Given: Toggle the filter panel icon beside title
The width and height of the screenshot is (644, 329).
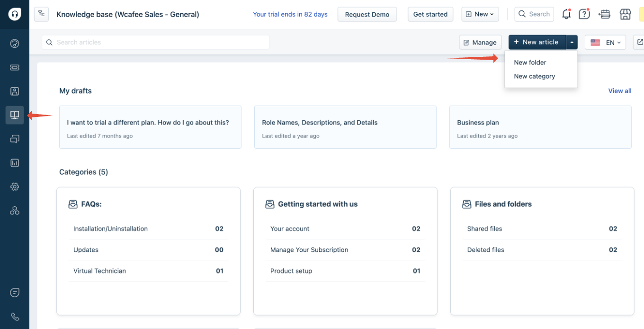Looking at the screenshot, I should pos(41,14).
